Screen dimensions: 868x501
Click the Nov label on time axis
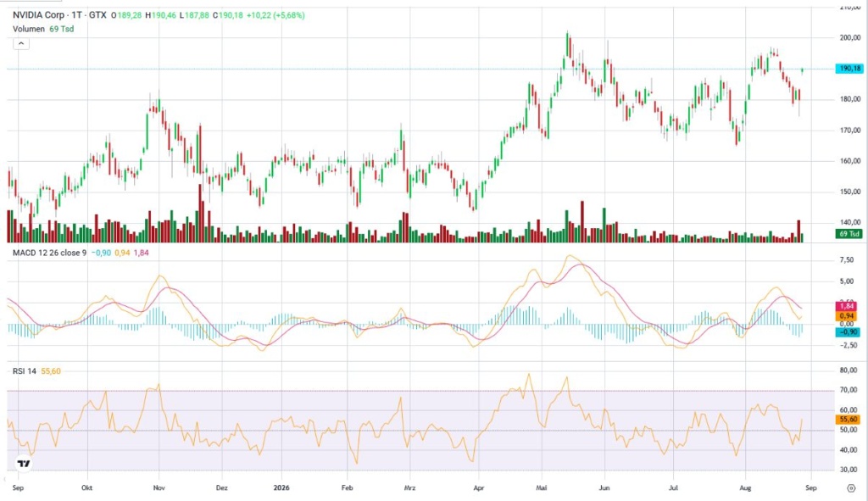pyautogui.click(x=159, y=487)
